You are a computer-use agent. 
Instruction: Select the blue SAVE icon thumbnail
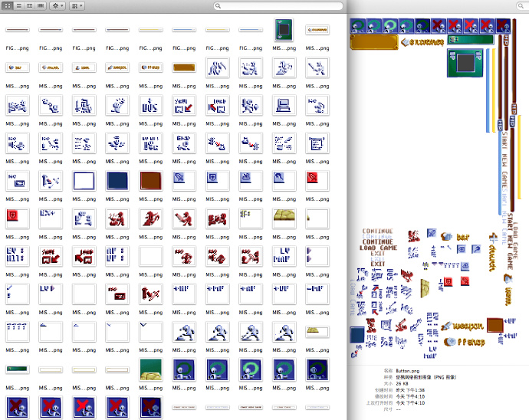[x=184, y=105]
